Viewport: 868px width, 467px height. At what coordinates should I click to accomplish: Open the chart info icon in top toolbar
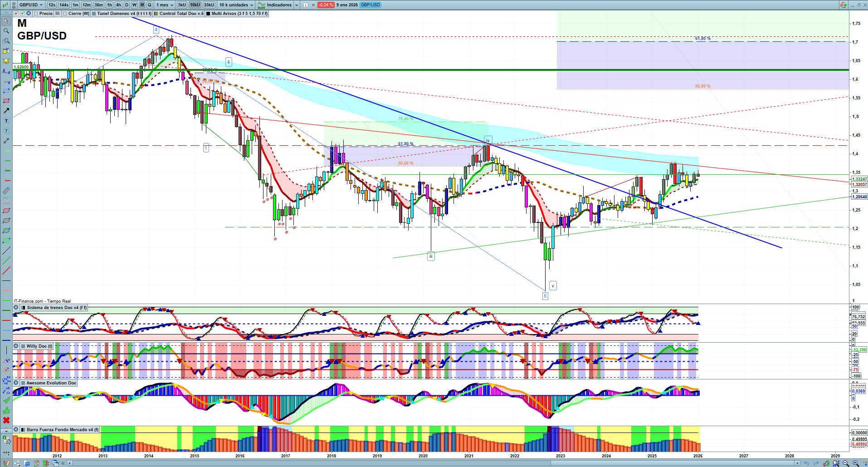point(305,5)
